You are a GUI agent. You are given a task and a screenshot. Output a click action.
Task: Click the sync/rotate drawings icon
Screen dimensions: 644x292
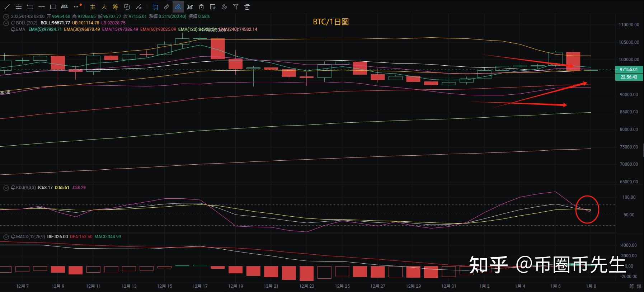click(x=127, y=7)
